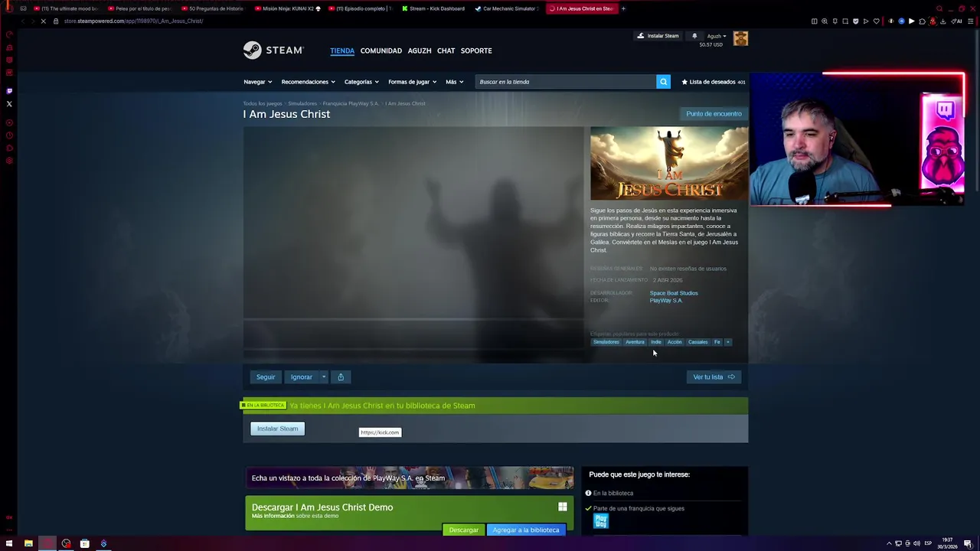Image resolution: width=980 pixels, height=551 pixels.
Task: Take a snapshot with the capture icon
Action: pos(845,21)
